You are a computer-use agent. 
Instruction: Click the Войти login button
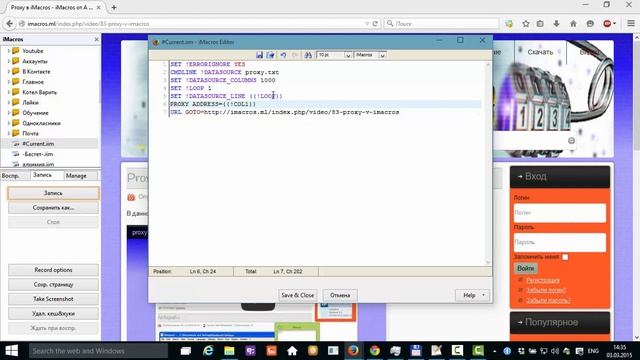pos(525,268)
